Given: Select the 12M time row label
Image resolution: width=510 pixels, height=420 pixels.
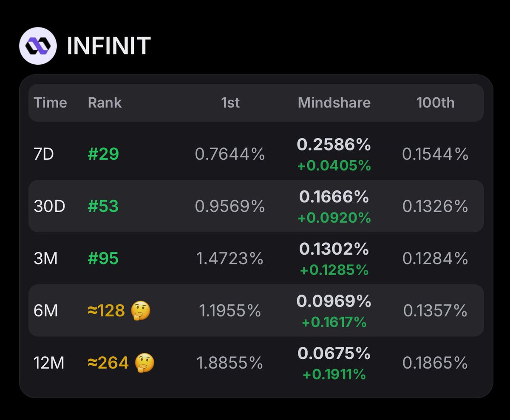Looking at the screenshot, I should tap(49, 363).
